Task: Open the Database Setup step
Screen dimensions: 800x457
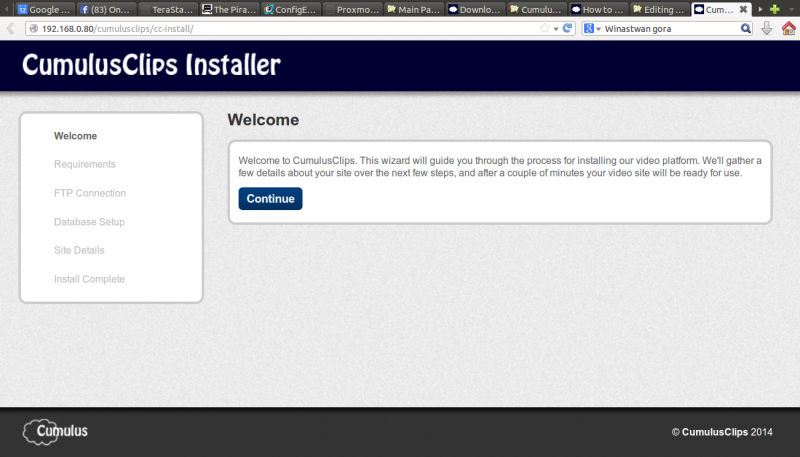Action: point(89,222)
